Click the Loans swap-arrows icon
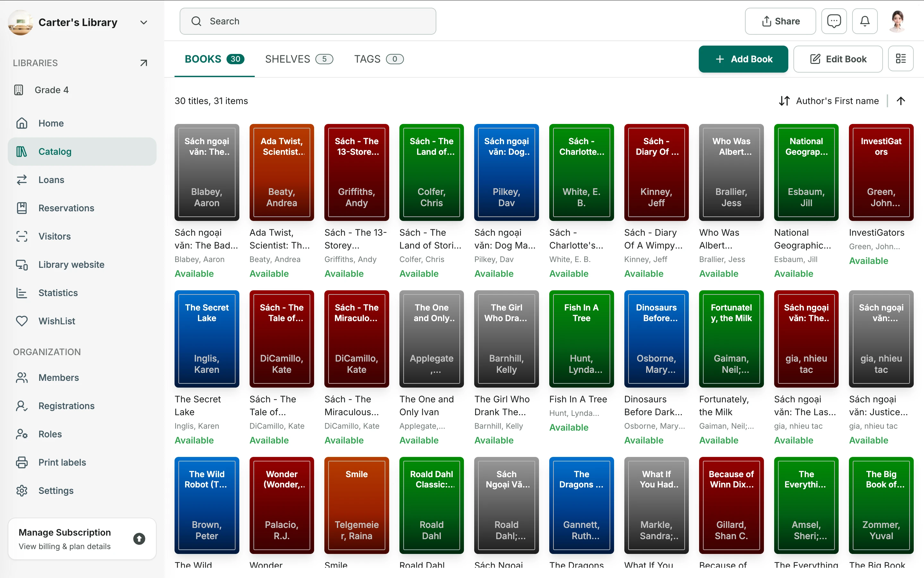Image resolution: width=924 pixels, height=578 pixels. [x=22, y=180]
